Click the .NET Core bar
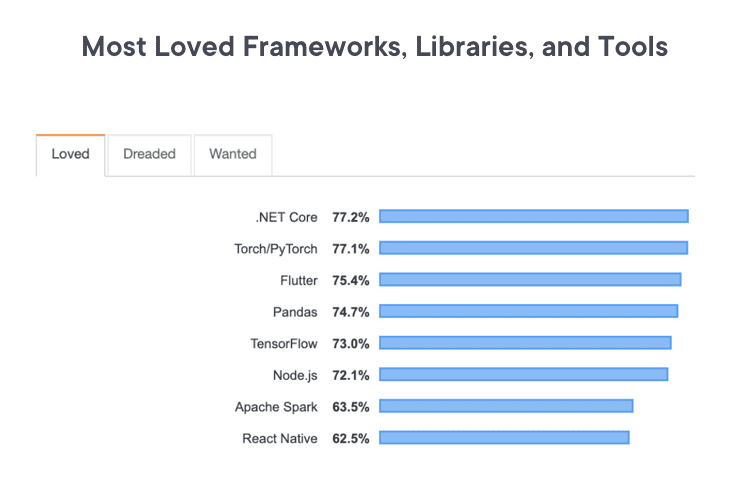Viewport: 750px width, 484px height. tap(534, 216)
